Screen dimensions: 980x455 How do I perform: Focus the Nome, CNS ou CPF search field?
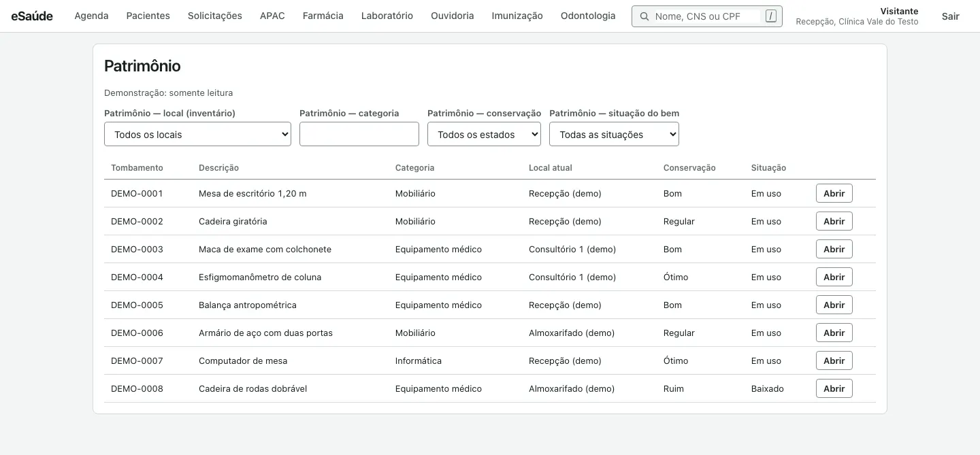coord(706,16)
